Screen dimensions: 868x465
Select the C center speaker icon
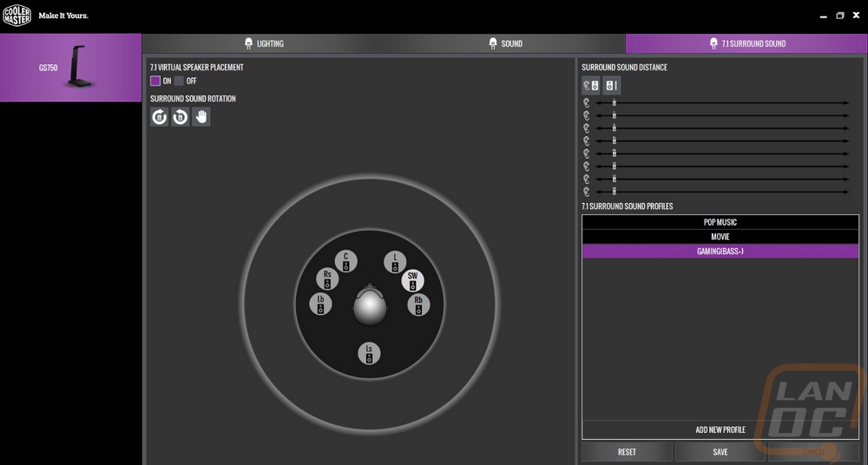[x=346, y=261]
